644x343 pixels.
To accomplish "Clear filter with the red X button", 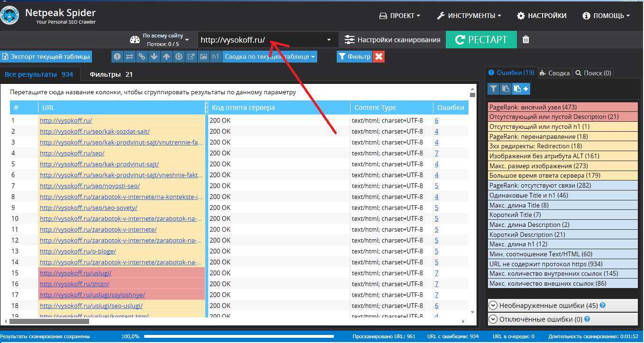I will tap(378, 57).
